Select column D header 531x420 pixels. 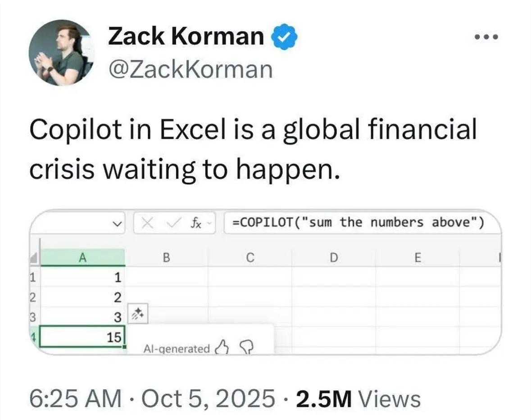(x=333, y=257)
